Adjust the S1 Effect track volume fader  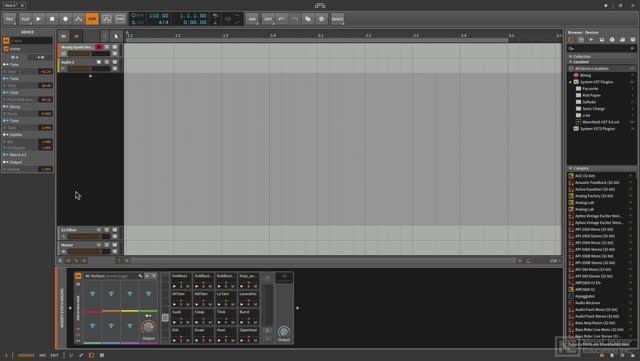pos(89,236)
